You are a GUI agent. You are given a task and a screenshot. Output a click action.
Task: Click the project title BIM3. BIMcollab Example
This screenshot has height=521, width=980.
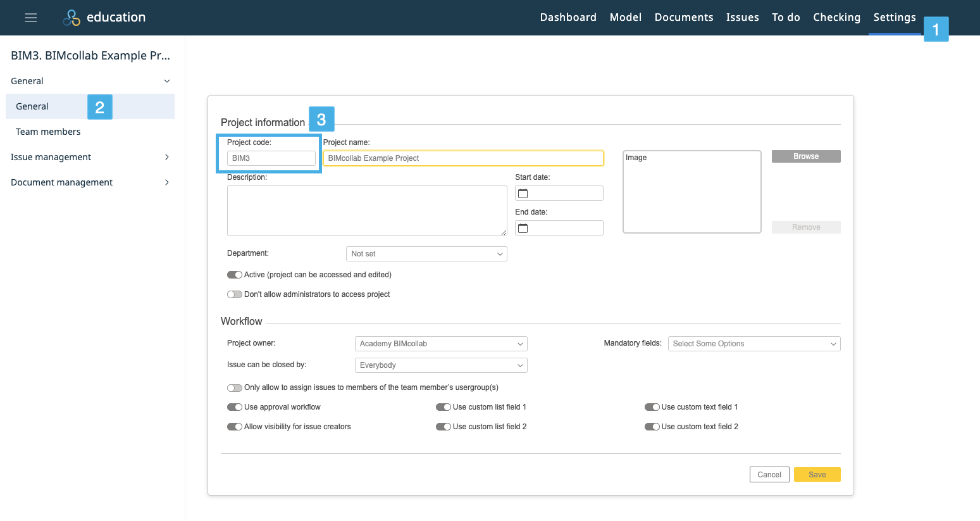[x=90, y=56]
